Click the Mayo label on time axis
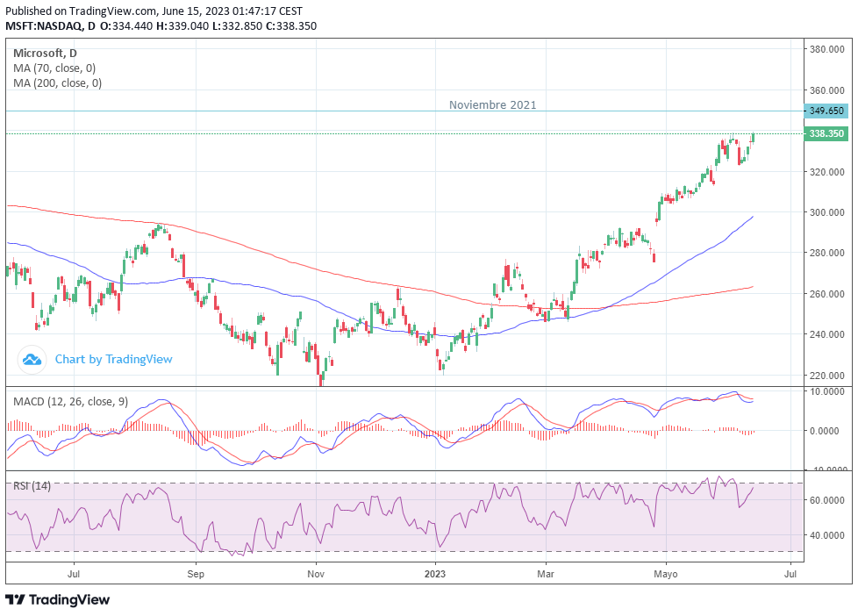858x616 pixels. (666, 575)
